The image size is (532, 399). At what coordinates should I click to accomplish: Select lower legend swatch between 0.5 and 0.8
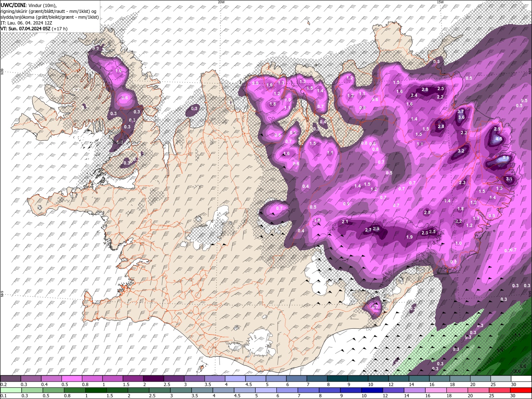(x=53, y=390)
